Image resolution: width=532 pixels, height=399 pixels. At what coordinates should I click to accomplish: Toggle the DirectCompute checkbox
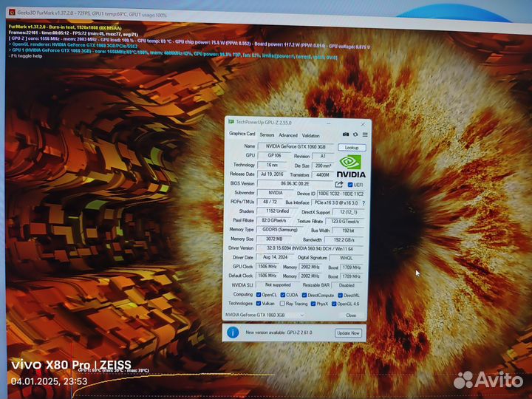pyautogui.click(x=304, y=295)
